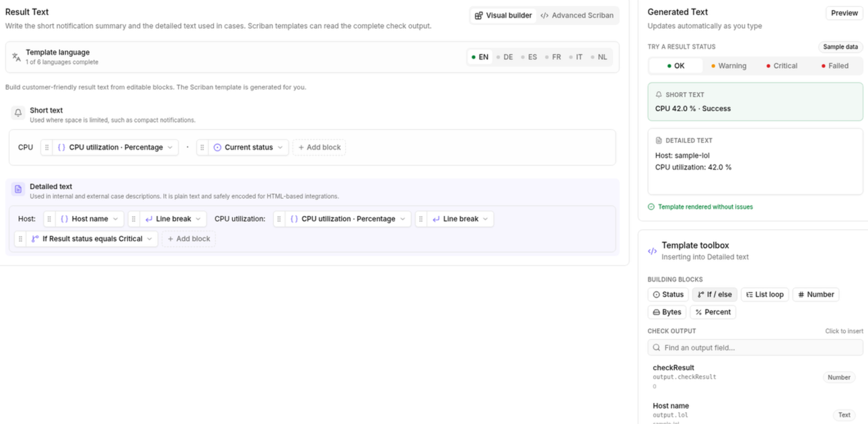The width and height of the screenshot is (868, 424).
Task: Select the EN template language
Action: pos(480,57)
